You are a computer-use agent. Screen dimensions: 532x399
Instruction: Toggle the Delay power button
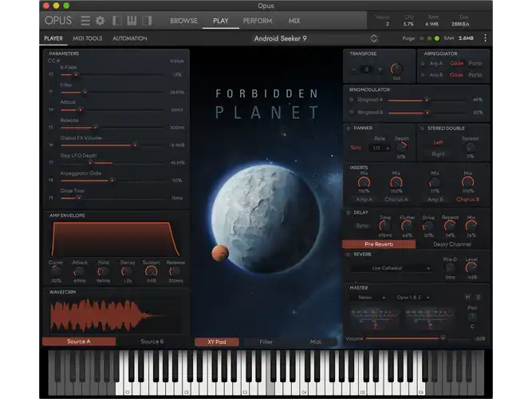(348, 212)
